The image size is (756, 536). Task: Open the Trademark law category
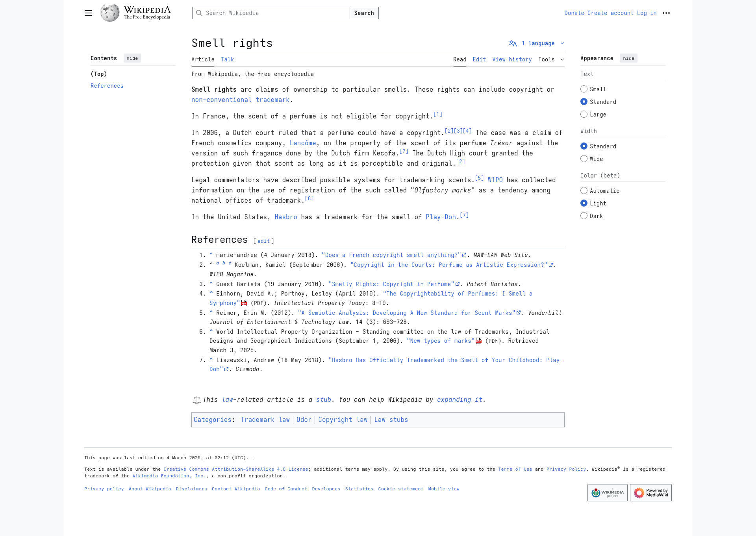(265, 420)
